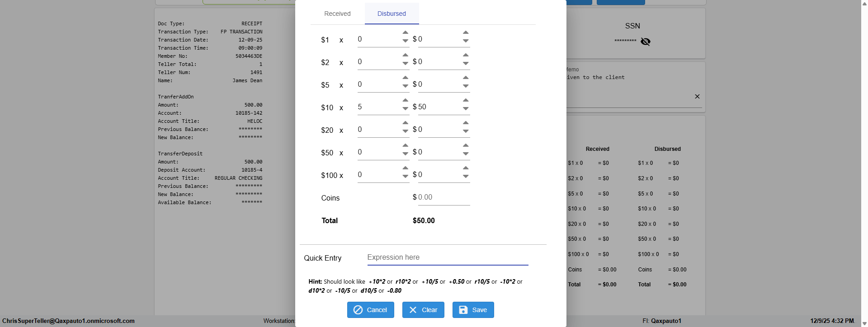Select the Disbursed tab
Screen dimensions: 868x327
click(392, 14)
